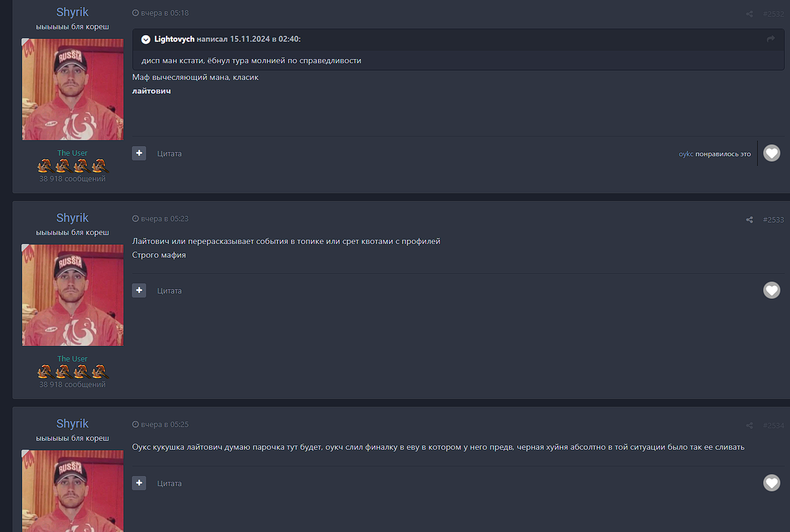790x532 pixels.
Task: Click the share icon beside post #2533
Action: click(x=749, y=219)
